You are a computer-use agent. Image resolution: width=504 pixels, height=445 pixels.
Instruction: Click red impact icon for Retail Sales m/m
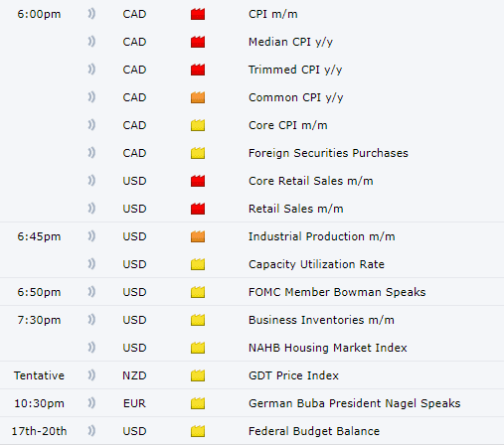click(x=198, y=209)
